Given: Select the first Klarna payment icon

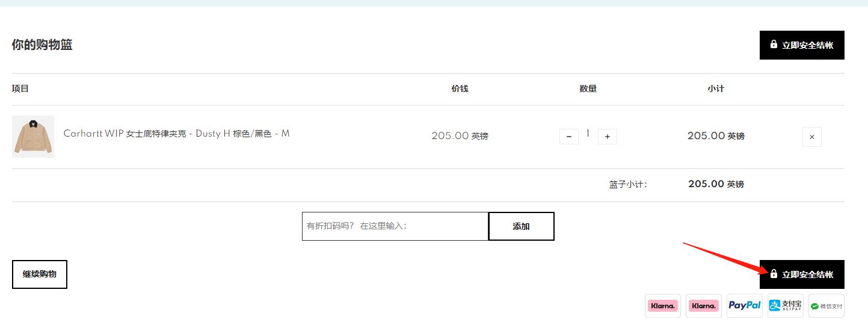Looking at the screenshot, I should point(663,306).
